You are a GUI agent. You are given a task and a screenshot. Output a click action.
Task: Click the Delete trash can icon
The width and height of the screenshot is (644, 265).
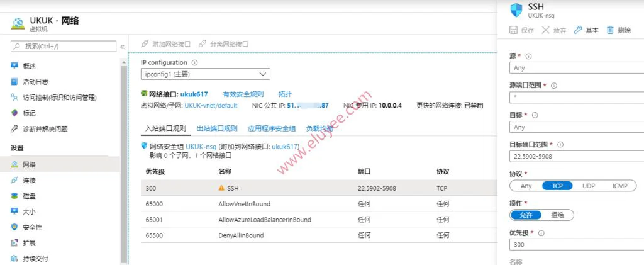pos(610,30)
